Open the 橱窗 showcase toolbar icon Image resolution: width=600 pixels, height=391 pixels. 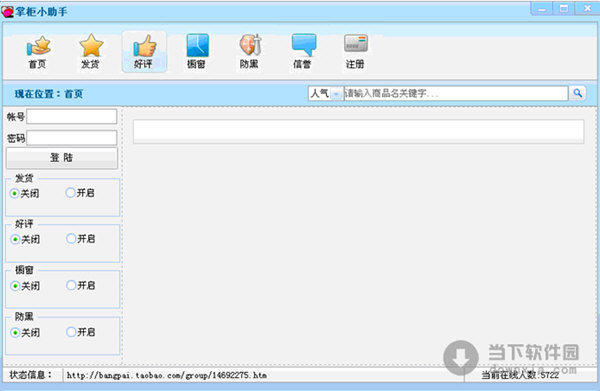[x=197, y=52]
